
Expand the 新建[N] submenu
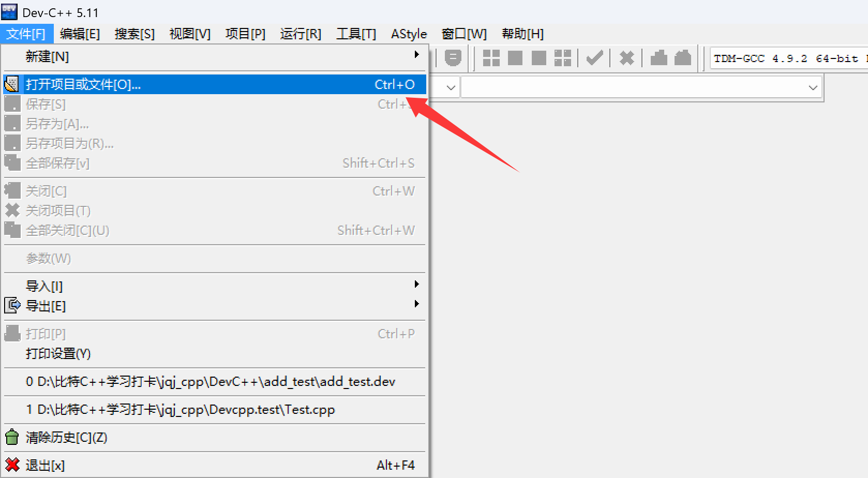coord(215,56)
